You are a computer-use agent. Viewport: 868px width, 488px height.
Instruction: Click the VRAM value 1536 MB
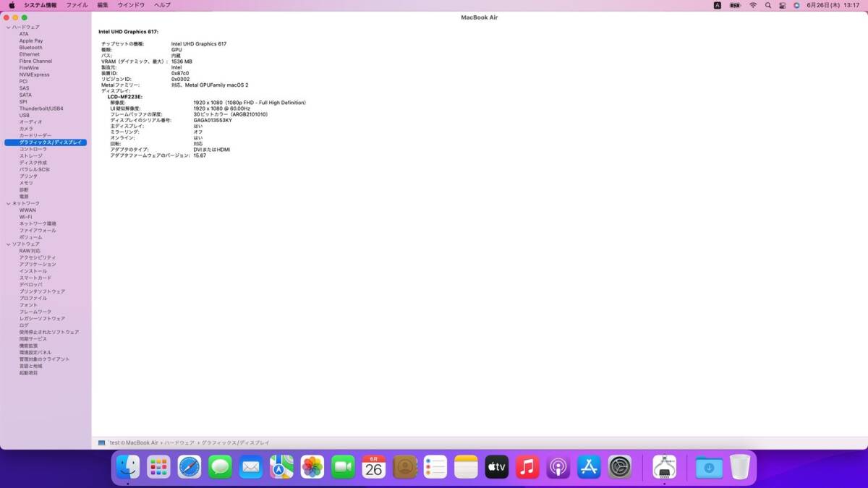click(182, 61)
